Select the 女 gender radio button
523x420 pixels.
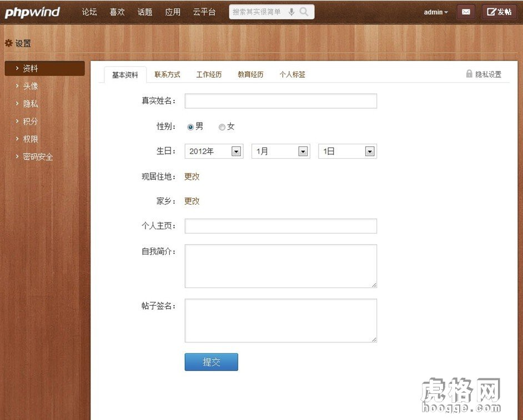[222, 126]
